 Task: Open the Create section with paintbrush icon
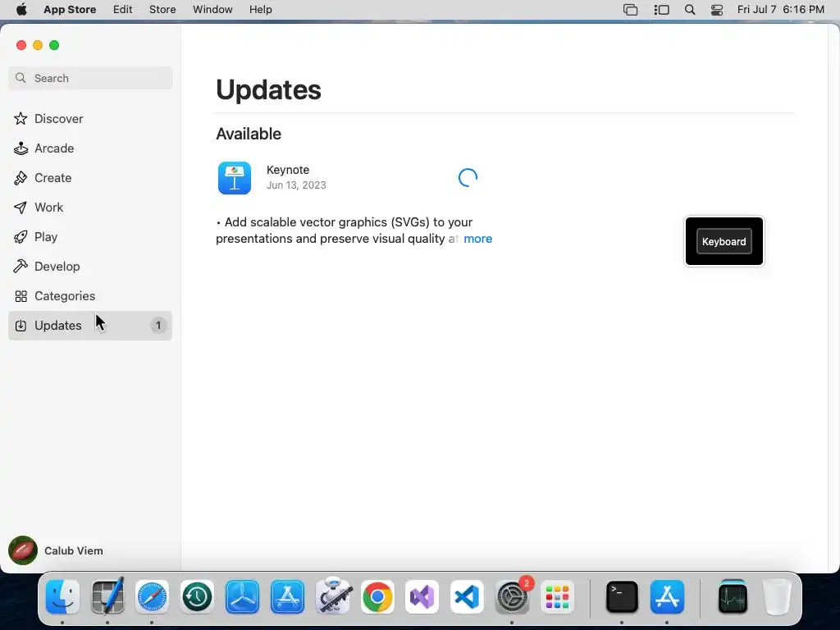point(90,177)
